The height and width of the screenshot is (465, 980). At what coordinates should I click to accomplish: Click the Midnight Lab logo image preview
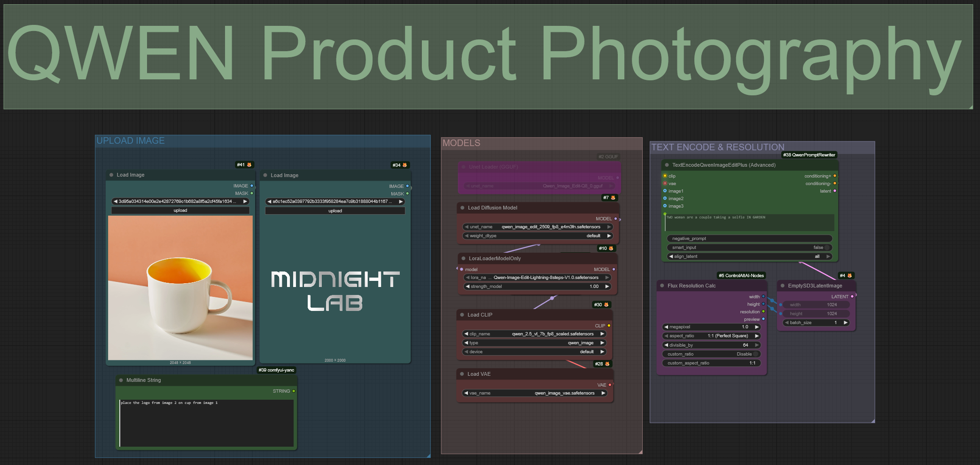click(x=335, y=291)
